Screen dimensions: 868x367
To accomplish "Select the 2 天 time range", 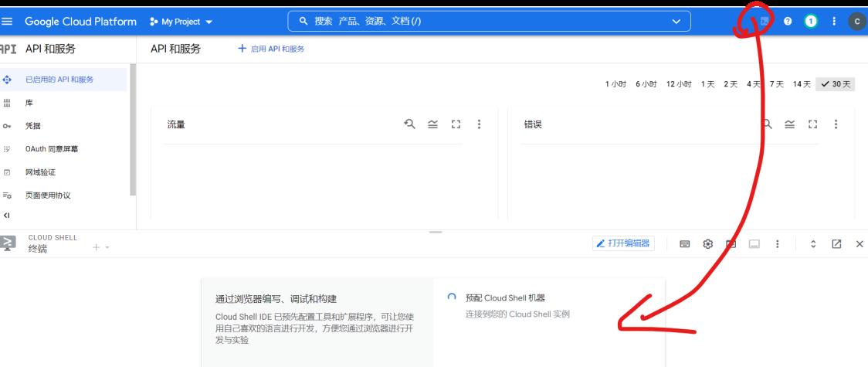I will pyautogui.click(x=731, y=84).
